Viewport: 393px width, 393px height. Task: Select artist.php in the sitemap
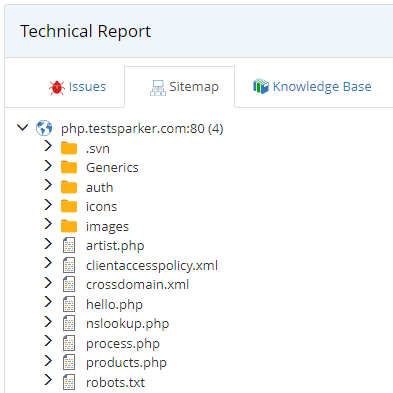point(115,246)
